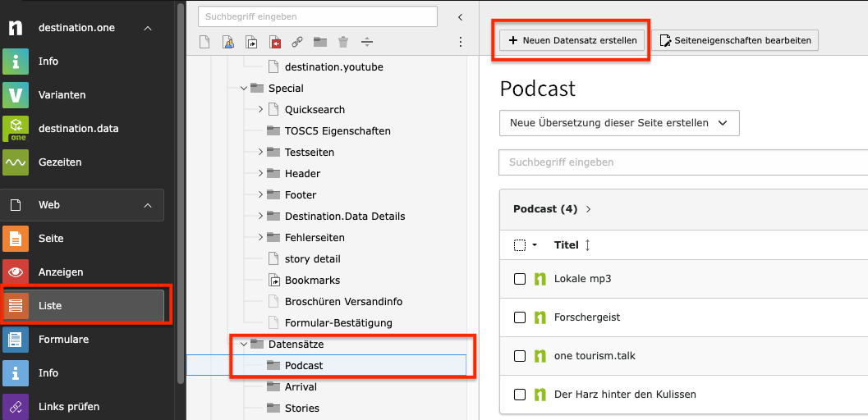Viewport: 868px width, 420px height.
Task: Open the one tourism.talk record title
Action: point(595,357)
